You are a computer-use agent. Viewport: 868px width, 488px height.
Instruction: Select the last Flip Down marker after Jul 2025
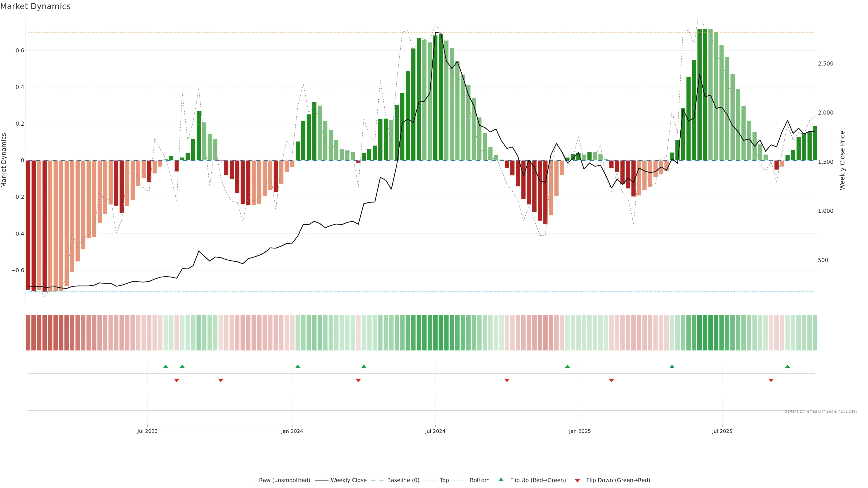[771, 380]
